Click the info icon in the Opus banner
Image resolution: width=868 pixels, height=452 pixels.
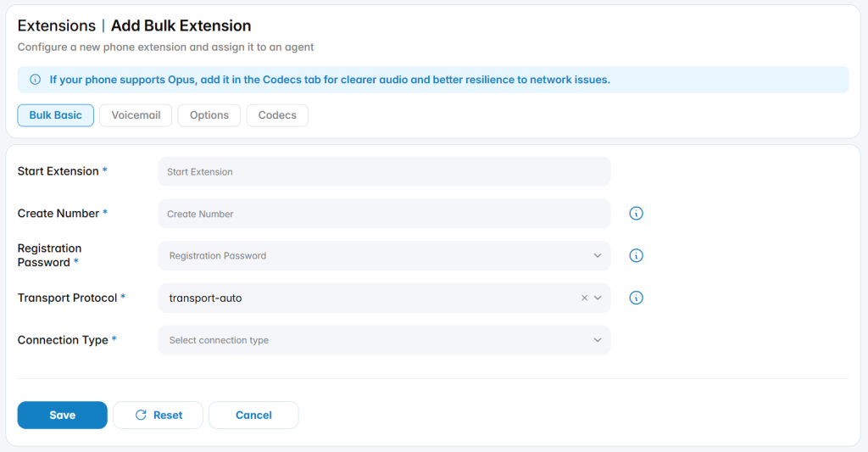click(x=35, y=80)
